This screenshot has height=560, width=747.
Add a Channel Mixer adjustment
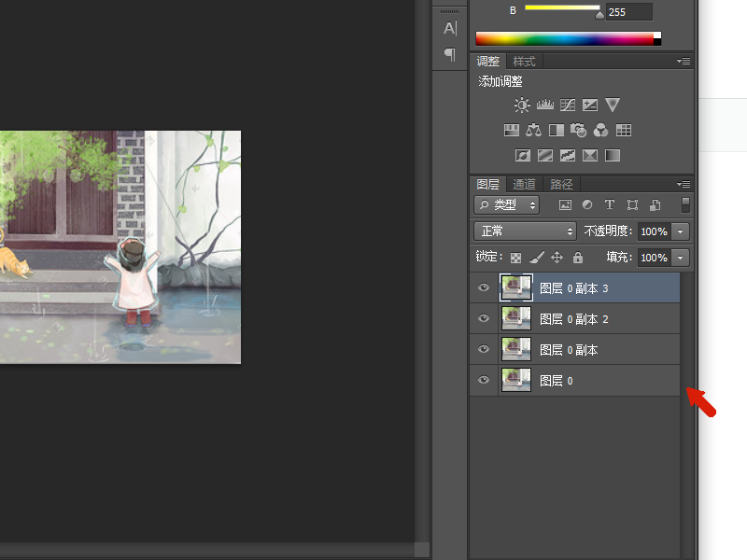(600, 130)
